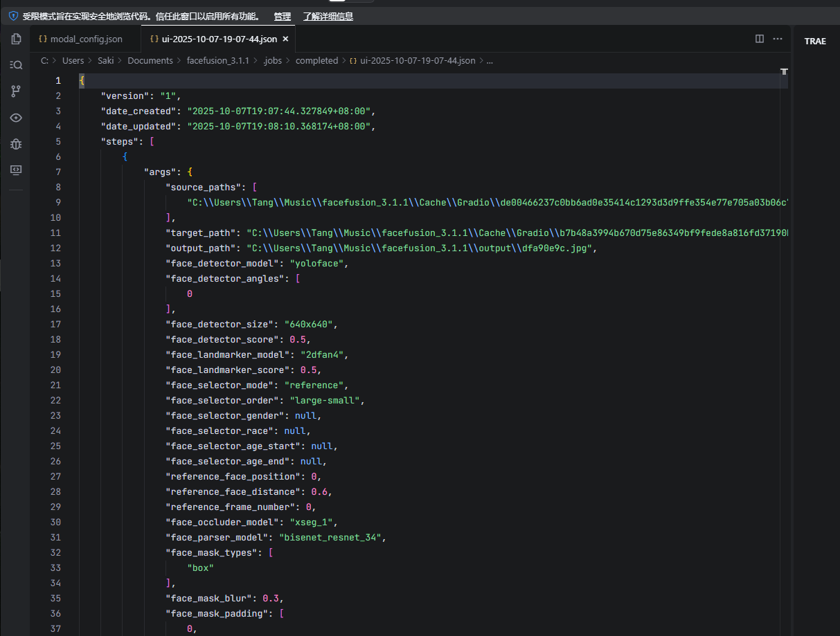Open the editor More Actions ellipsis

[778, 39]
